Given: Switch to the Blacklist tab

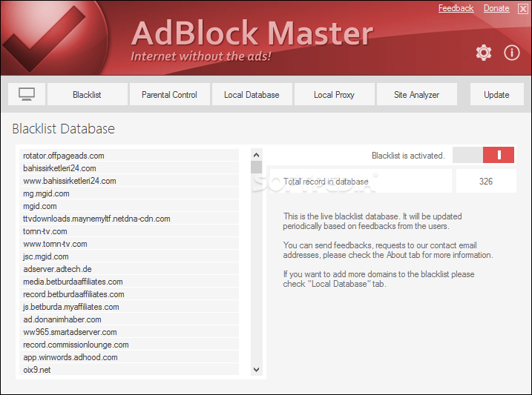Looking at the screenshot, I should [x=88, y=94].
